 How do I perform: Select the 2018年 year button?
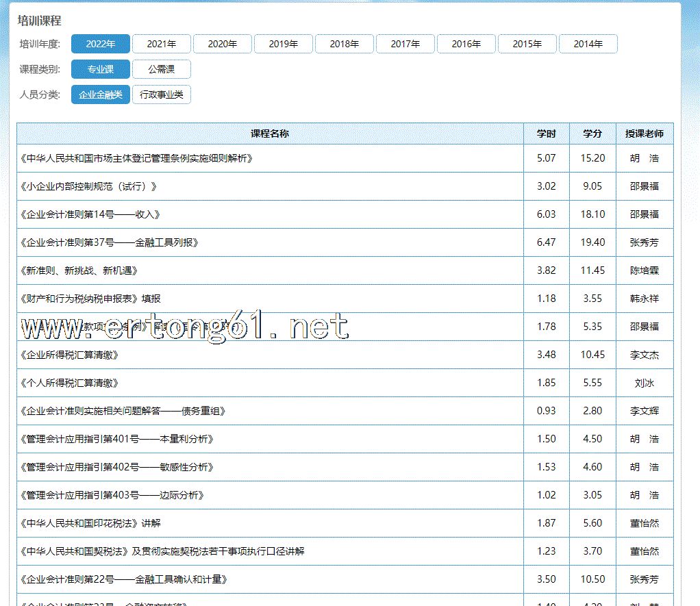344,44
